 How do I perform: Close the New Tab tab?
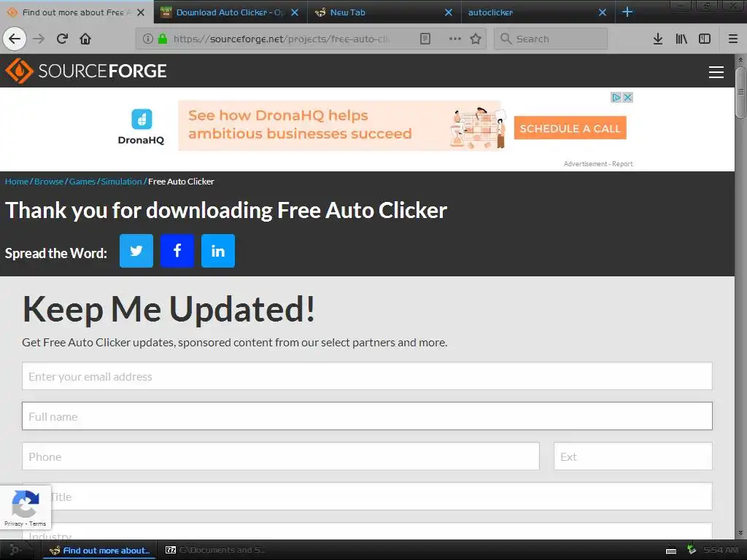pyautogui.click(x=449, y=12)
